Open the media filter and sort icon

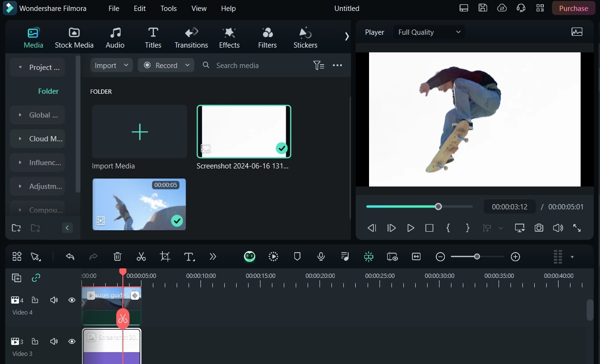tap(319, 65)
